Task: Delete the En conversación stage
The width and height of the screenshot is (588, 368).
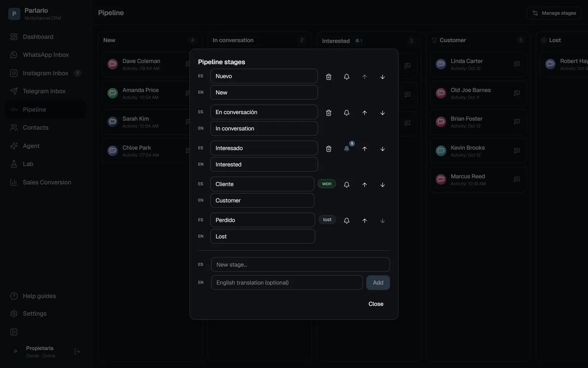Action: click(329, 113)
